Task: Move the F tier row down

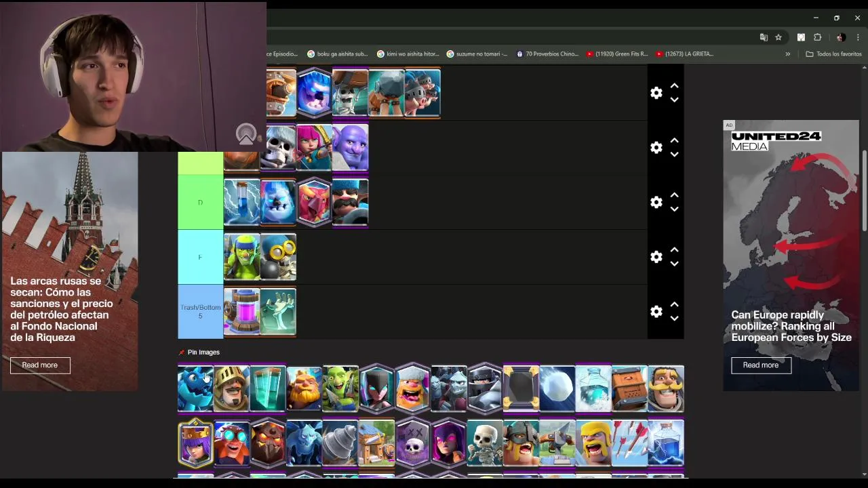Action: tap(674, 264)
